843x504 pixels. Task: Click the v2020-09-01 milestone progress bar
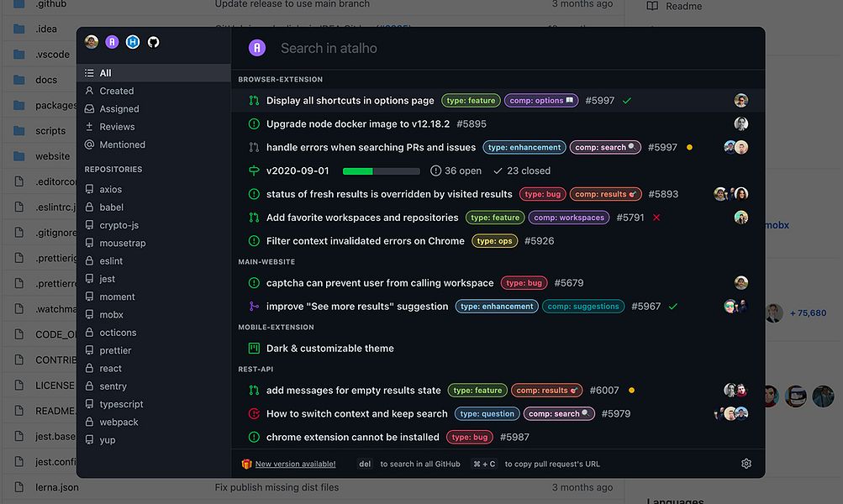(x=382, y=171)
